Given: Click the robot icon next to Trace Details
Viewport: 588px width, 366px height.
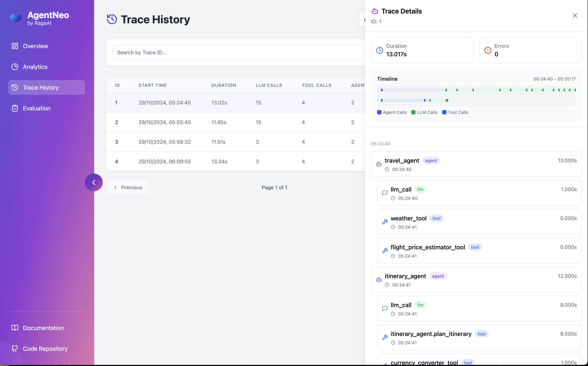Looking at the screenshot, I should click(x=375, y=11).
